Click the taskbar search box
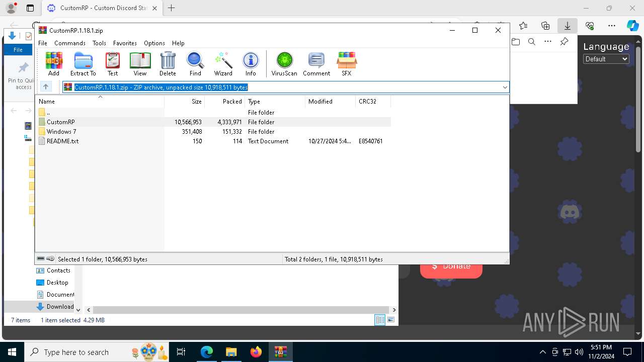The image size is (644, 362). coord(97,352)
